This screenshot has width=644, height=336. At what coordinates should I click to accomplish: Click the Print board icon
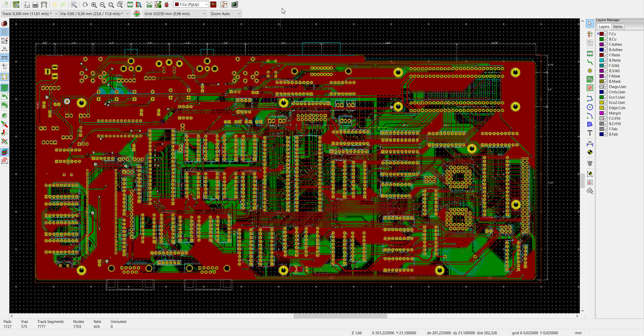click(35, 5)
